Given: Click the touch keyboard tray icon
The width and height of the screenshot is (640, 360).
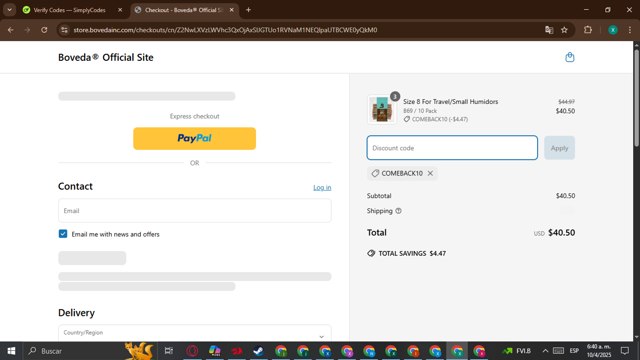Looking at the screenshot, I should point(558,351).
